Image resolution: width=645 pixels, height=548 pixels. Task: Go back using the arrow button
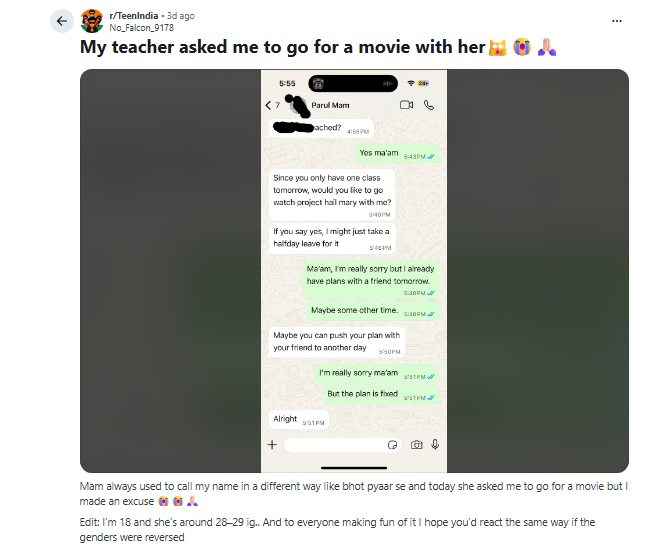pos(62,21)
